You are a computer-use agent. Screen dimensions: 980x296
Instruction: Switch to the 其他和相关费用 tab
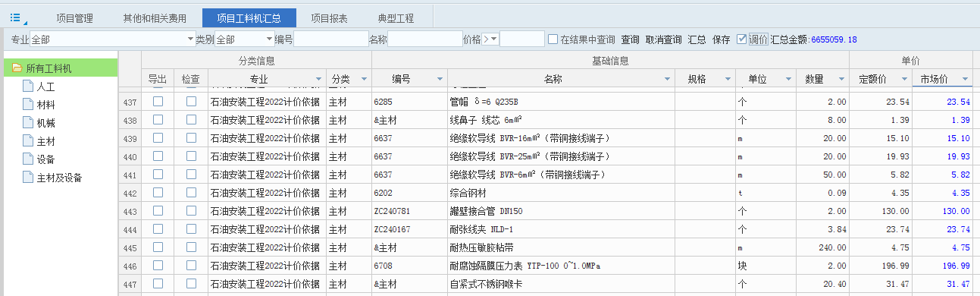[155, 18]
